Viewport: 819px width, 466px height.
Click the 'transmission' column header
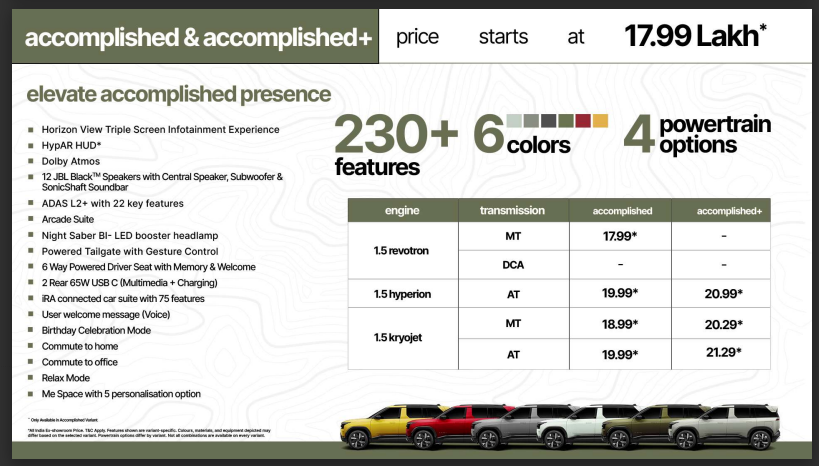coord(512,211)
